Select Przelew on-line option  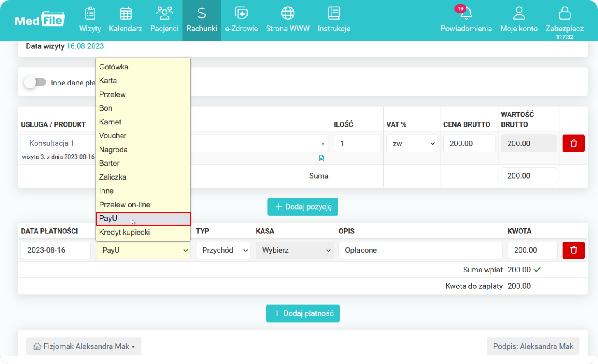click(143, 205)
